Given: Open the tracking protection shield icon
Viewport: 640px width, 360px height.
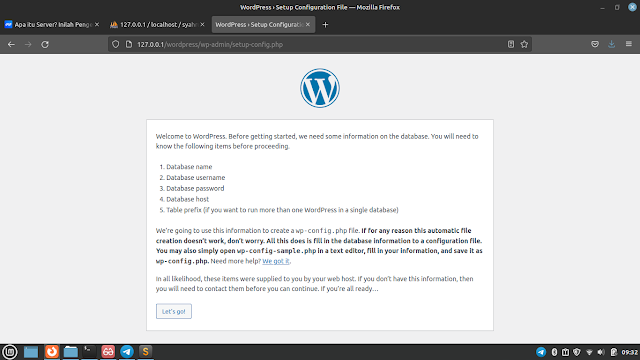Looking at the screenshot, I should coord(116,44).
